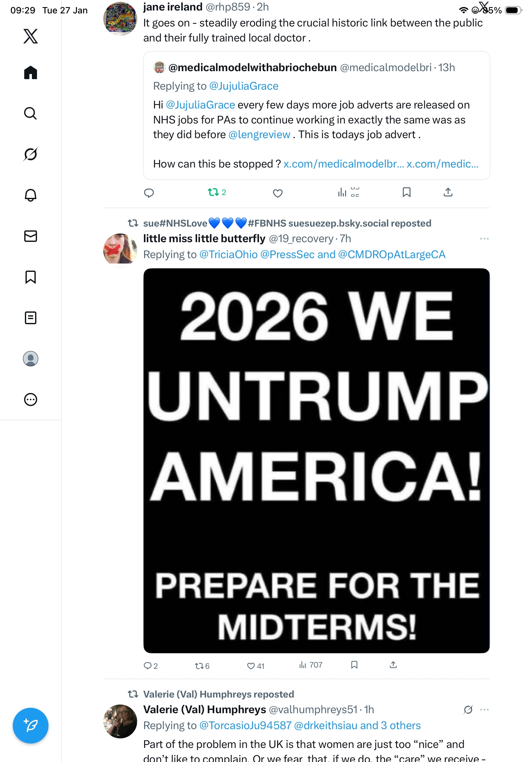Share the little miss butterfly post

[x=393, y=664]
